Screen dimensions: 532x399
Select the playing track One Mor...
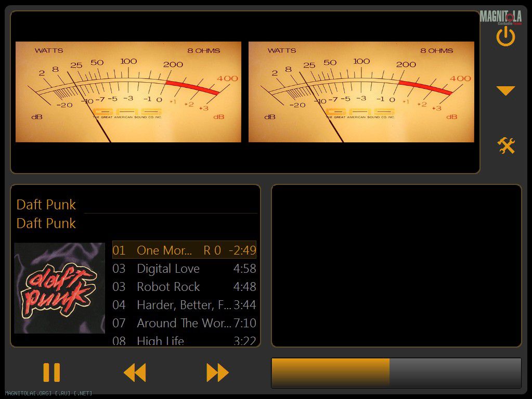[x=184, y=250]
